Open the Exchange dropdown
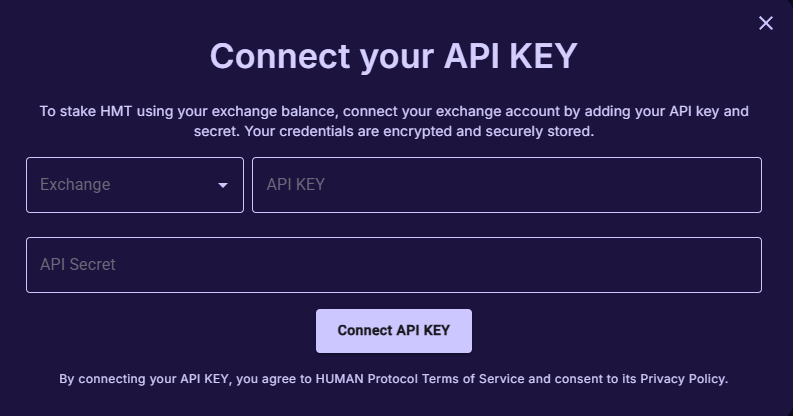793x416 pixels. click(x=134, y=185)
